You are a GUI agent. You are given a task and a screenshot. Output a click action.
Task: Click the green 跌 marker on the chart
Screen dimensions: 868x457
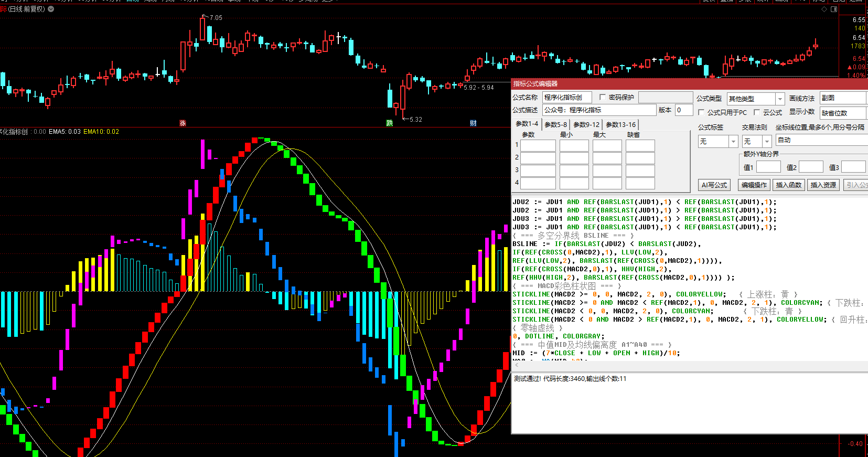[x=390, y=123]
